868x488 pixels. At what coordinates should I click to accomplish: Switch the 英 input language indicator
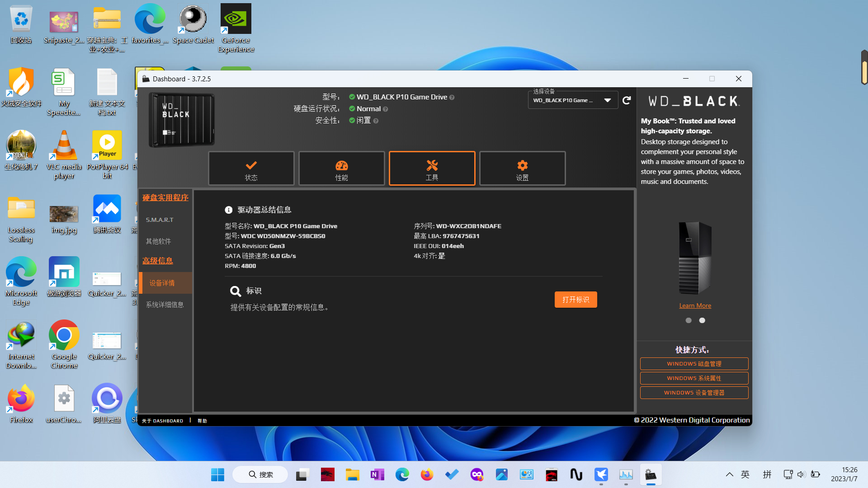point(745,474)
